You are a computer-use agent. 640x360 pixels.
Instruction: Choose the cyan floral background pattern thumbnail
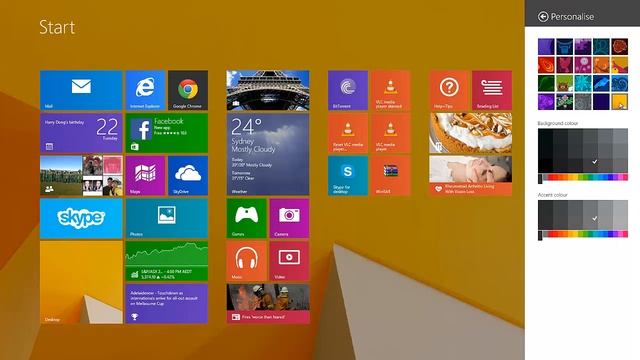(583, 83)
